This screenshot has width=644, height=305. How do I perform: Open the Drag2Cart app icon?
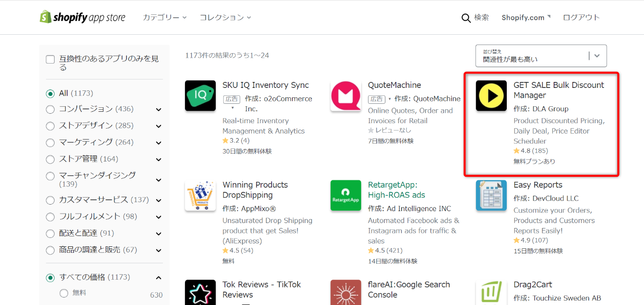click(491, 293)
